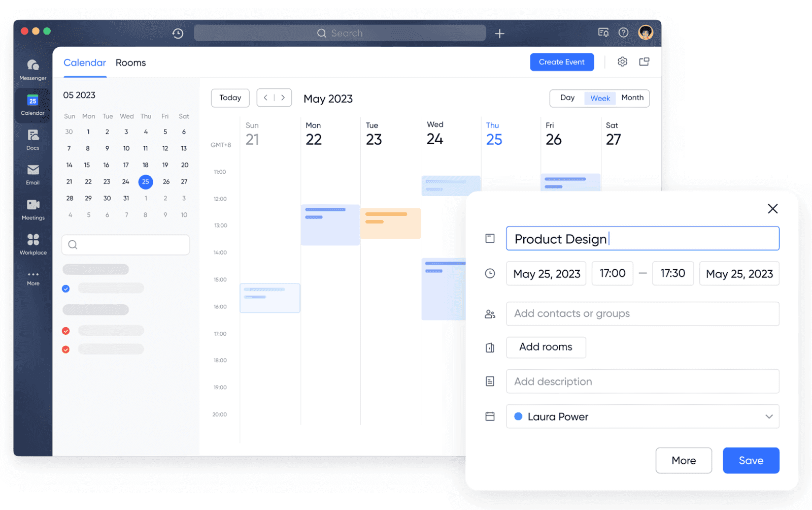
Task: Open help via the question mark icon
Action: click(624, 32)
